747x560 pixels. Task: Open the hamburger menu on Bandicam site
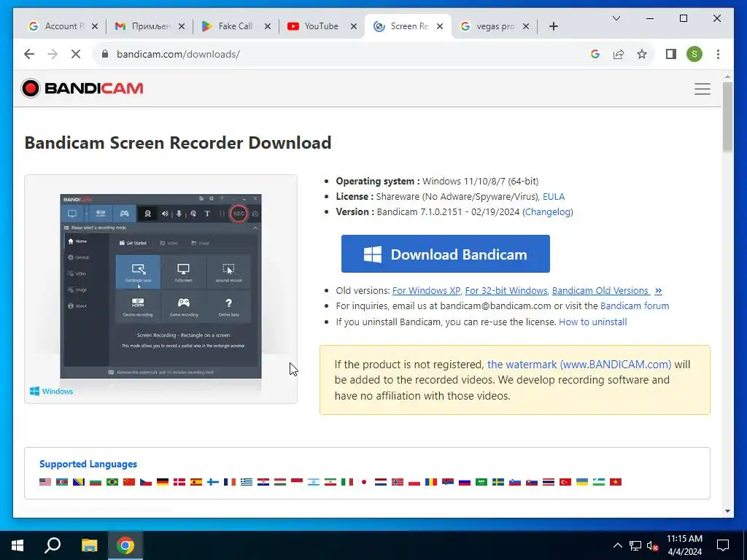(703, 89)
